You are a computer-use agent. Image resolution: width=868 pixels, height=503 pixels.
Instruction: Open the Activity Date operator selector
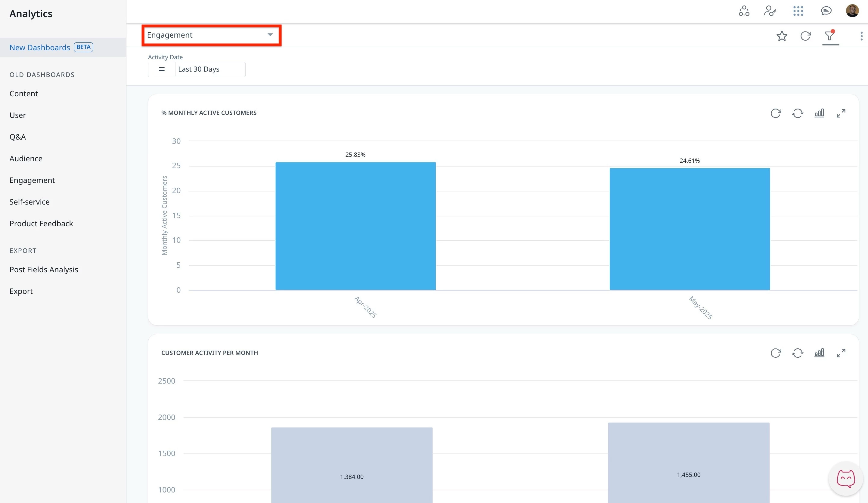[x=162, y=69]
